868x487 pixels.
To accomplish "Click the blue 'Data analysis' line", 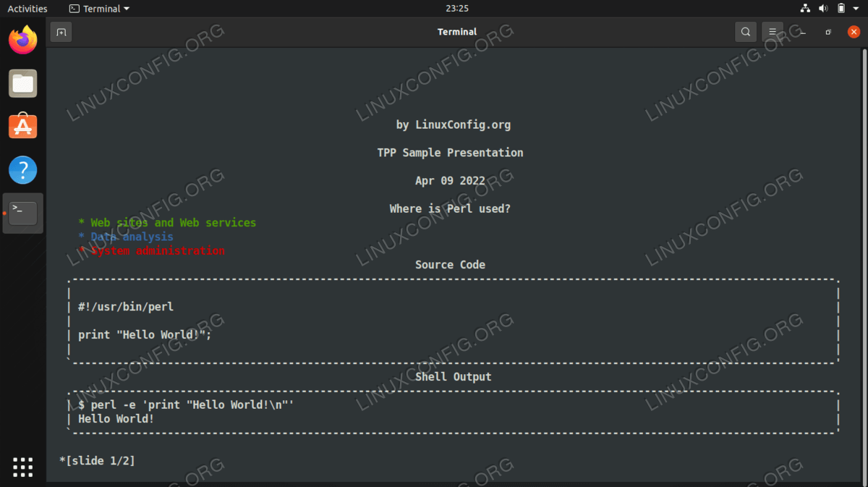I will [126, 237].
